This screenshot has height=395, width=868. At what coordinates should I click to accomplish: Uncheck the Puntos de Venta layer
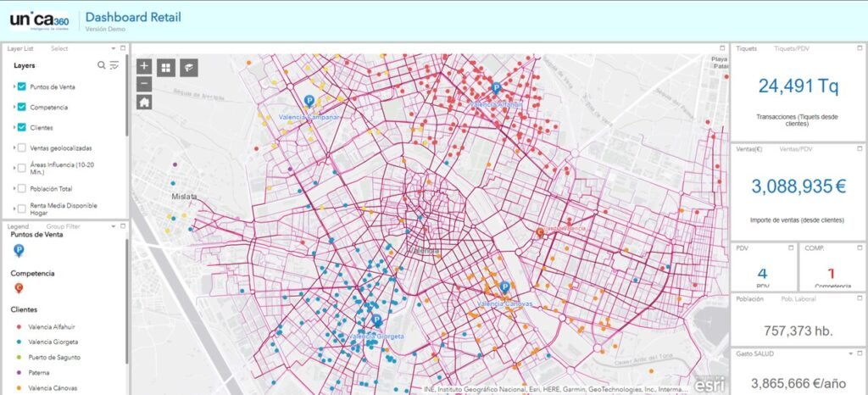pyautogui.click(x=21, y=86)
